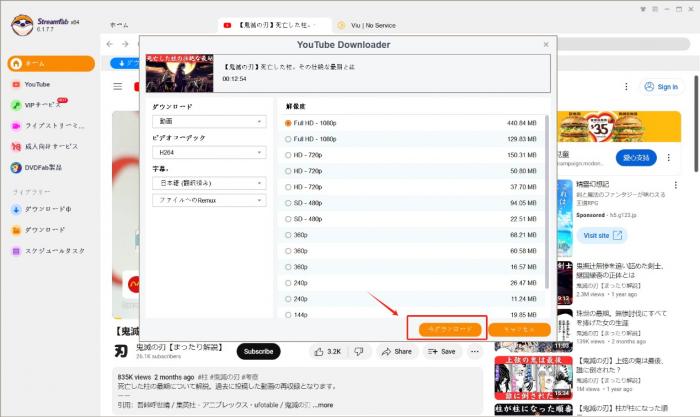Expand description with ...more link
The image size is (700, 417).
[323, 405]
